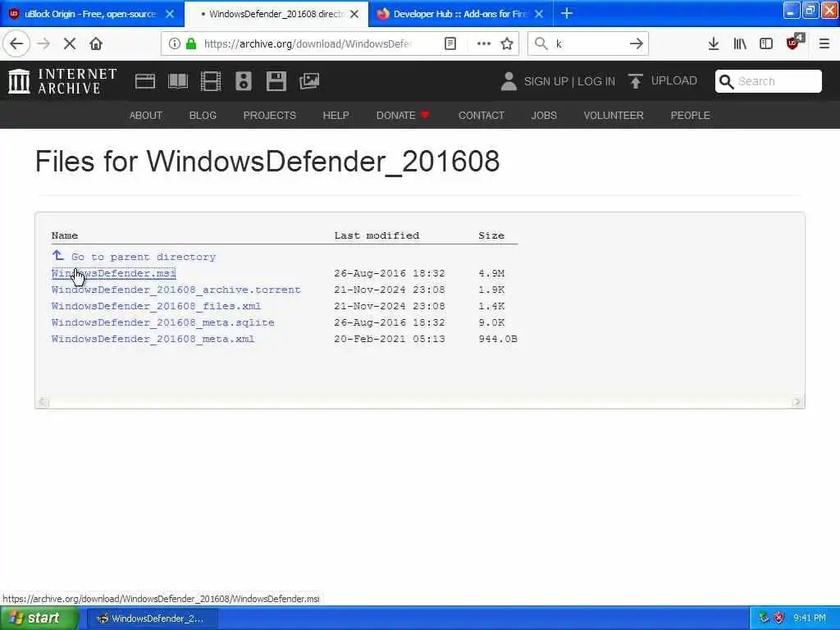This screenshot has width=840, height=630.
Task: Click the user avatar icon
Action: coord(509,81)
